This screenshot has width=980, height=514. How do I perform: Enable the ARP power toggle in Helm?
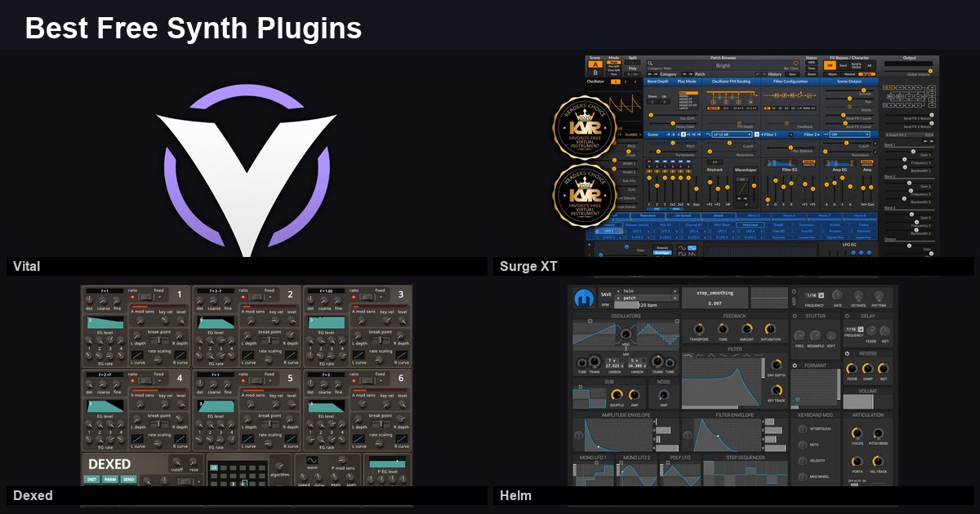point(794,291)
